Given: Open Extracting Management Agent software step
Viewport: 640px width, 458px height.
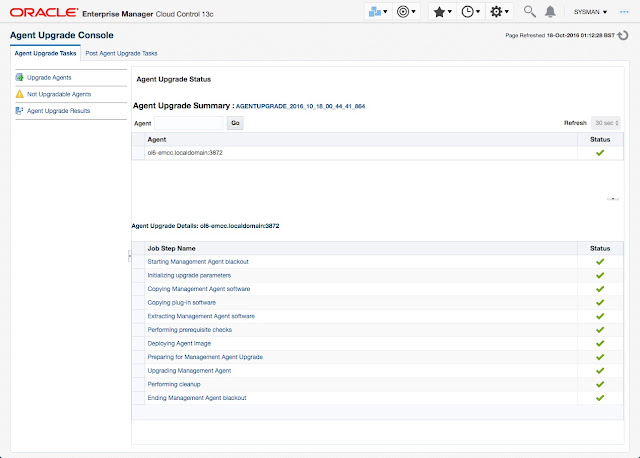Looking at the screenshot, I should [201, 316].
